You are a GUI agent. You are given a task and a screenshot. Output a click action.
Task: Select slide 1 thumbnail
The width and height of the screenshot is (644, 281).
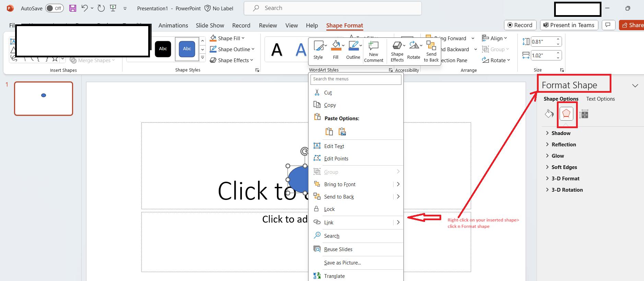(44, 99)
